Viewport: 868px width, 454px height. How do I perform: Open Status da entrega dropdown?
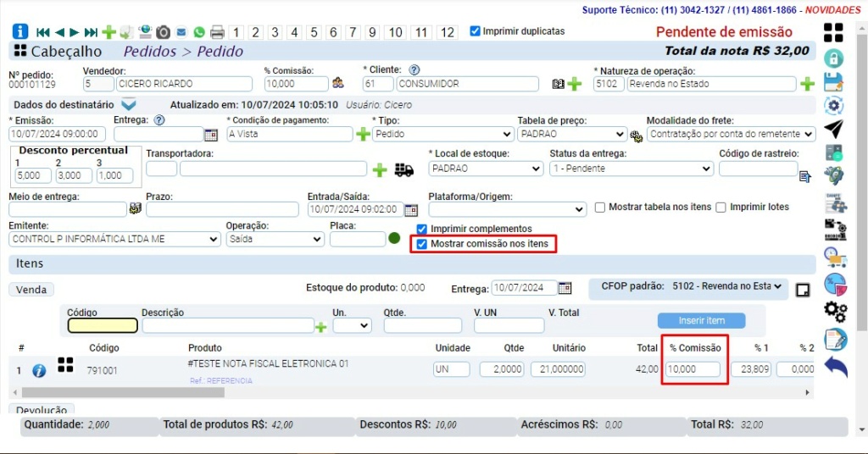(x=631, y=169)
